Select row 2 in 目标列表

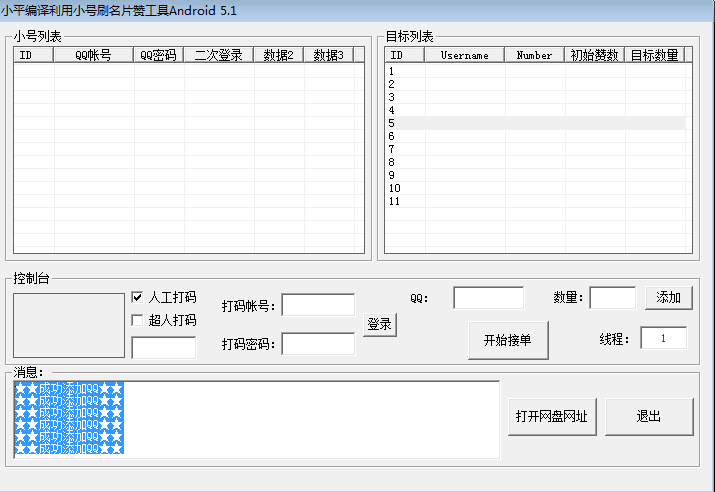(x=535, y=84)
